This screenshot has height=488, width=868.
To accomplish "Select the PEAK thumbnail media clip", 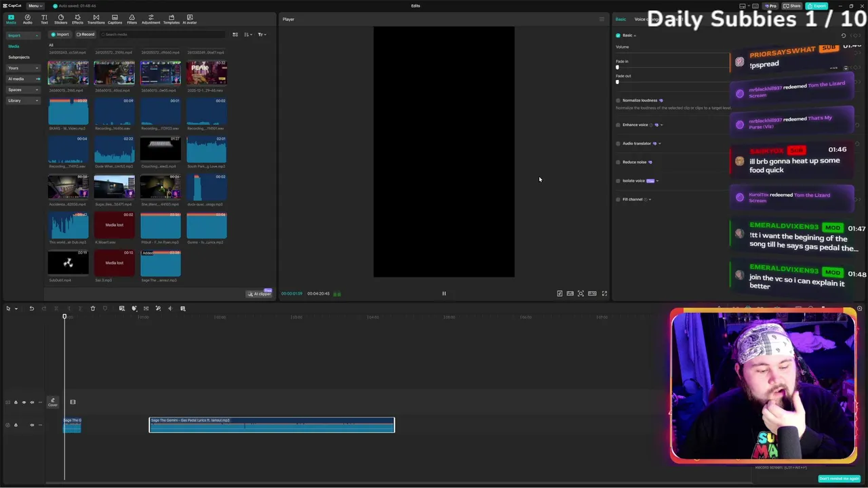I will (x=207, y=73).
